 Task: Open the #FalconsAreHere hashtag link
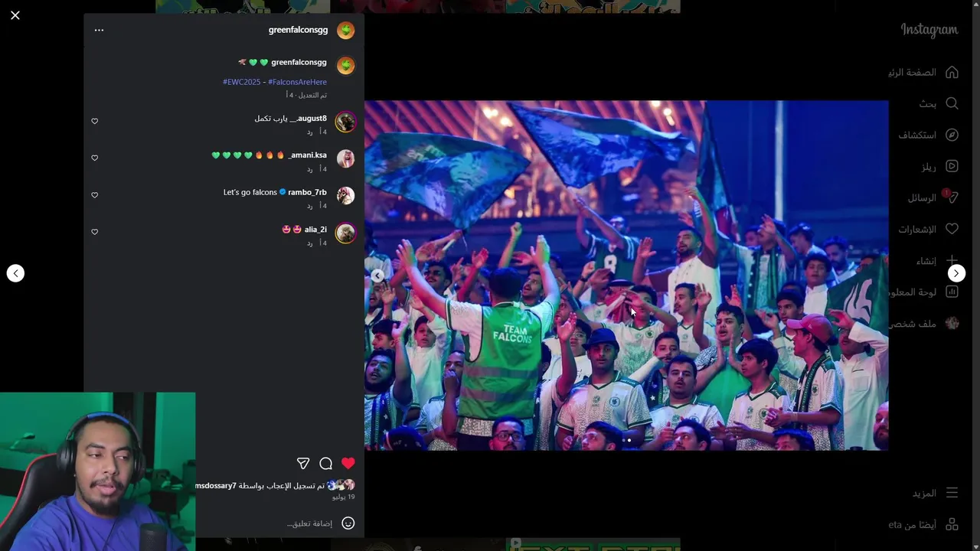pyautogui.click(x=297, y=82)
